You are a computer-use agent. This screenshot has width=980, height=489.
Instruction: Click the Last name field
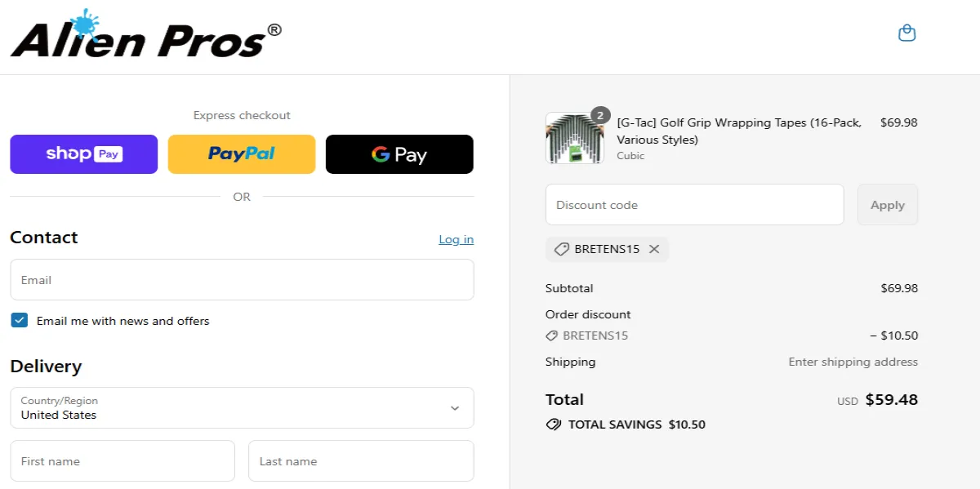click(361, 460)
